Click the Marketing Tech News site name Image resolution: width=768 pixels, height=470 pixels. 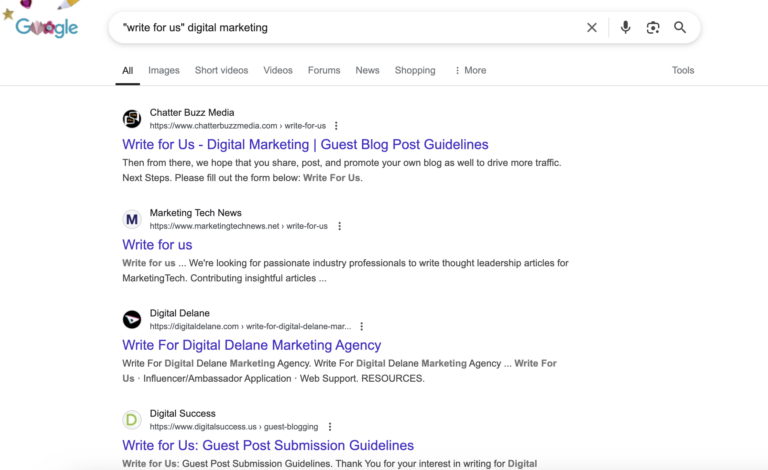pos(195,213)
